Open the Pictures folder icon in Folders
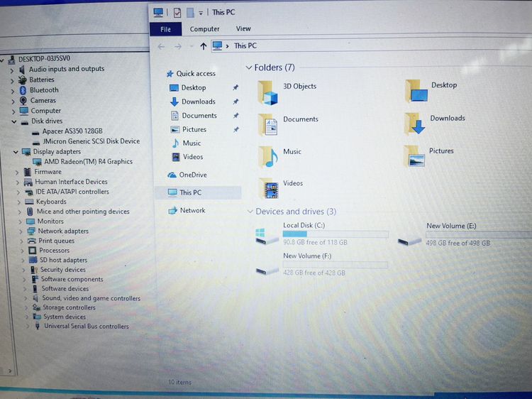532x399 pixels. coord(414,156)
